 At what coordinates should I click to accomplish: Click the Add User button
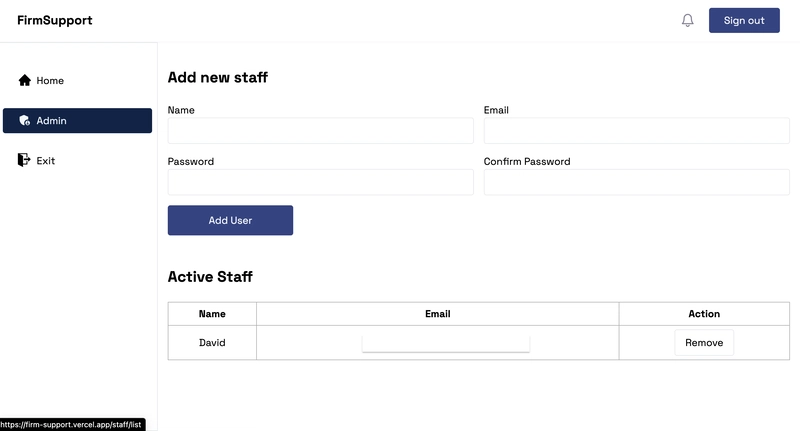tap(230, 220)
